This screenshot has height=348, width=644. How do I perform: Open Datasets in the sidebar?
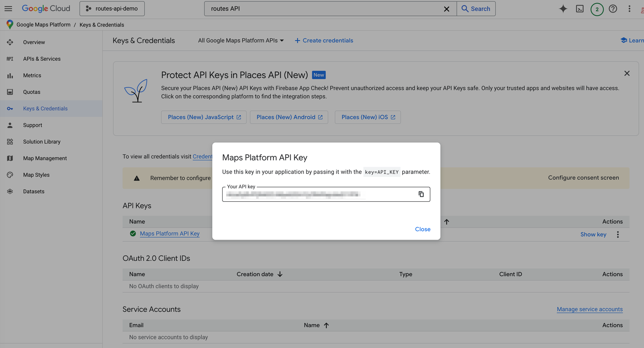click(51, 191)
